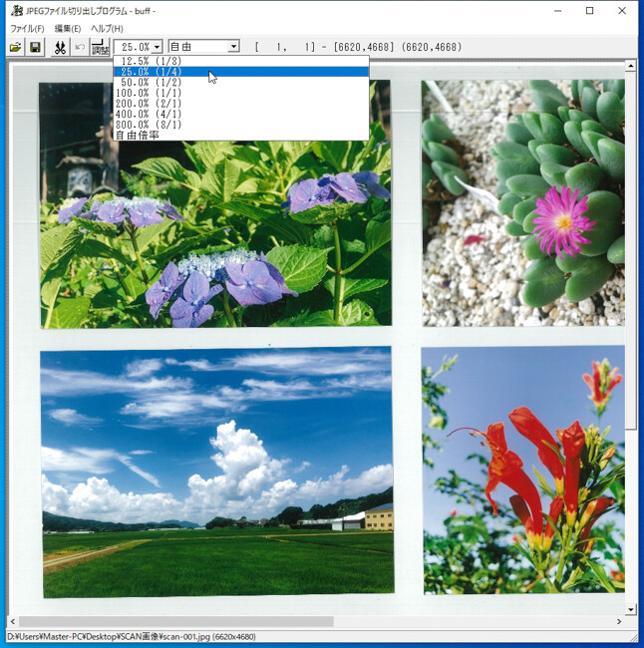
Task: Open the 編集(E) menu
Action: click(x=68, y=29)
